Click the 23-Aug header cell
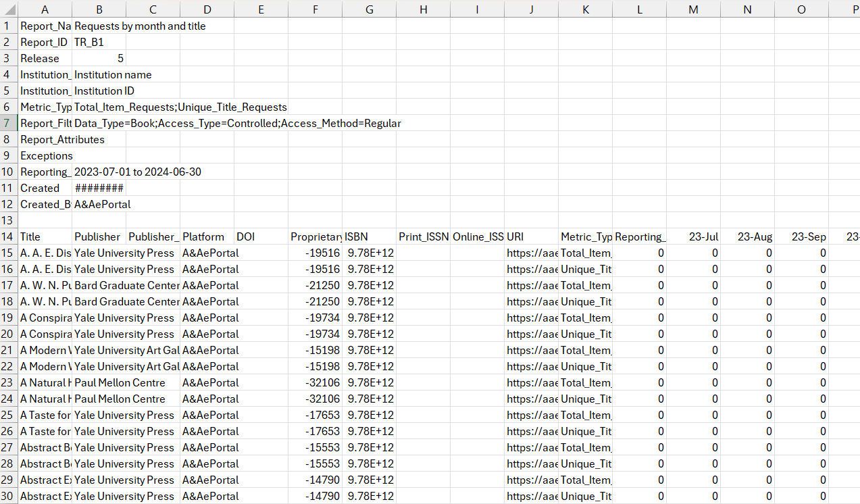 pyautogui.click(x=747, y=236)
